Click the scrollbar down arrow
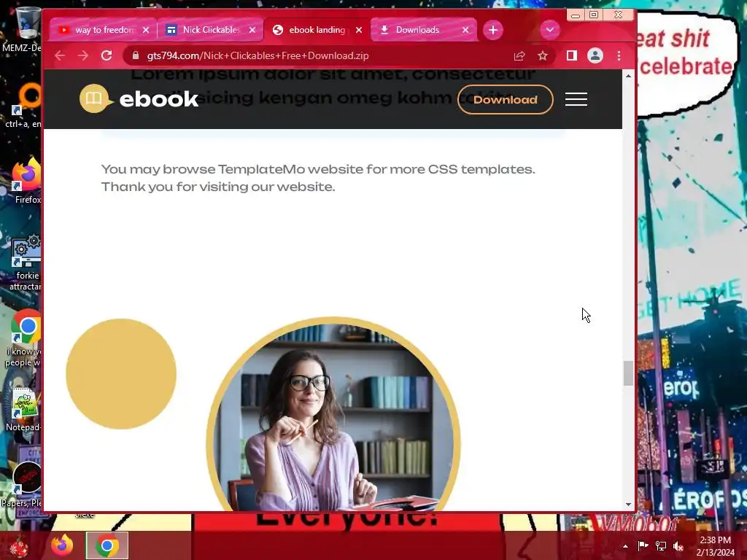This screenshot has width=747, height=560. point(628,505)
